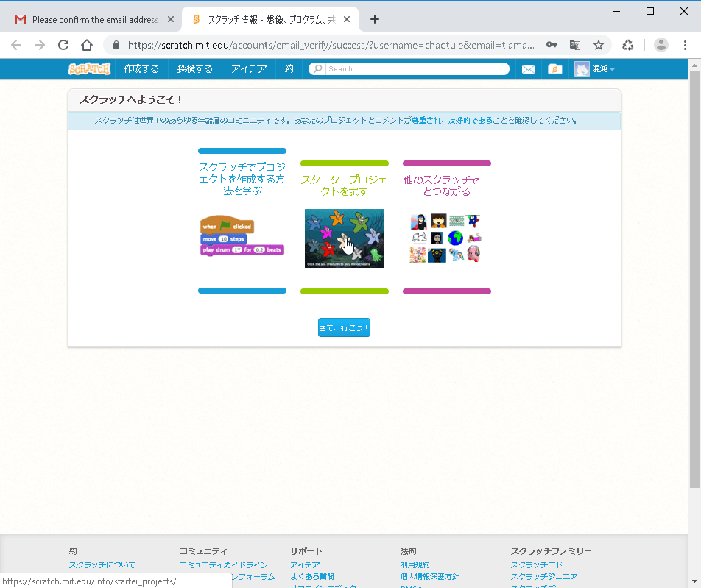Bookmark this page with the star icon
The width and height of the screenshot is (701, 588).
599,45
